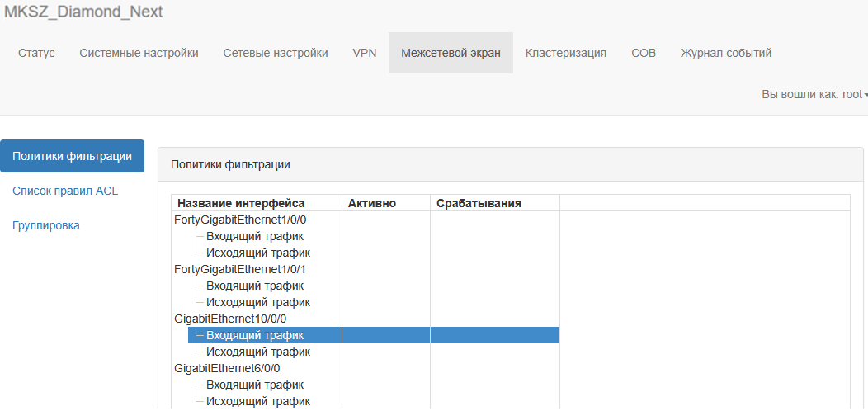Select Политики фильтрации in sidebar
The image size is (868, 411).
pos(73,156)
